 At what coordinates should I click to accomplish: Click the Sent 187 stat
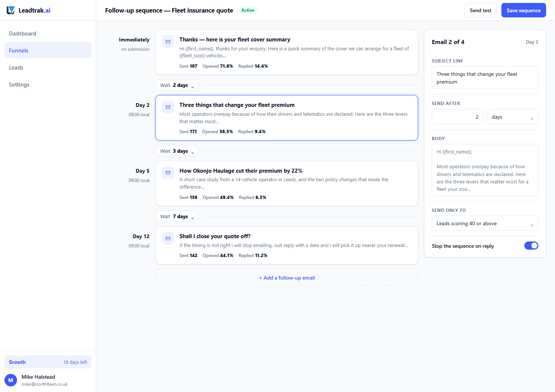click(188, 66)
